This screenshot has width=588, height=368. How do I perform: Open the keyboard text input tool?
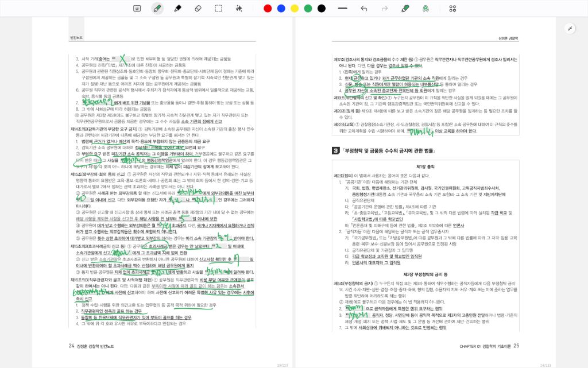(x=137, y=9)
